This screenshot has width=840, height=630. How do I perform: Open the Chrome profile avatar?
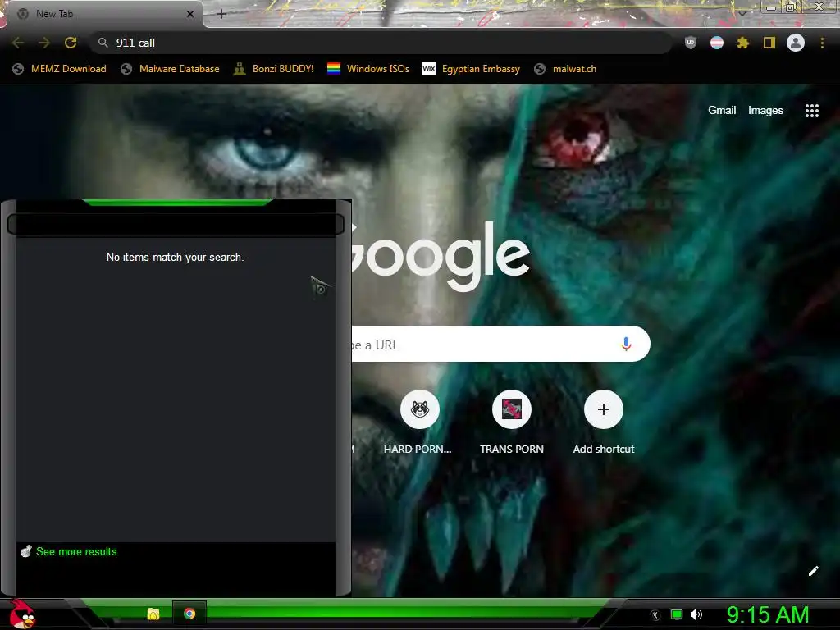tap(796, 43)
